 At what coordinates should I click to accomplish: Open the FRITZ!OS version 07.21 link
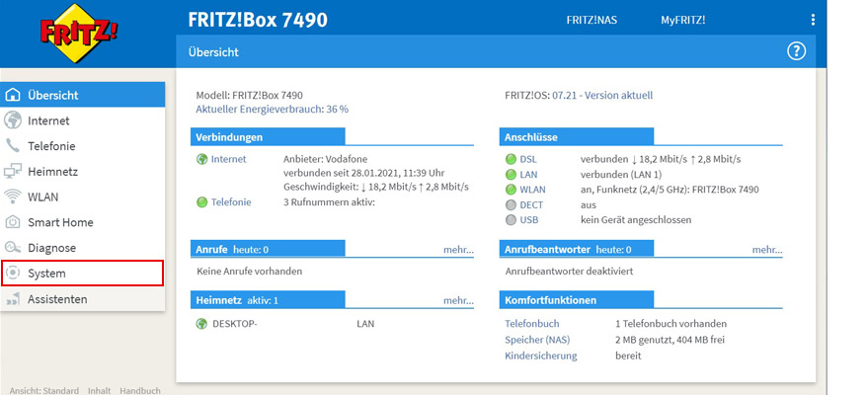pyautogui.click(x=602, y=95)
